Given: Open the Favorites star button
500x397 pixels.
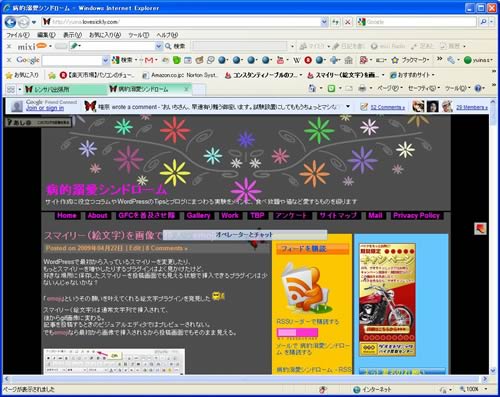Looking at the screenshot, I should click(22, 75).
